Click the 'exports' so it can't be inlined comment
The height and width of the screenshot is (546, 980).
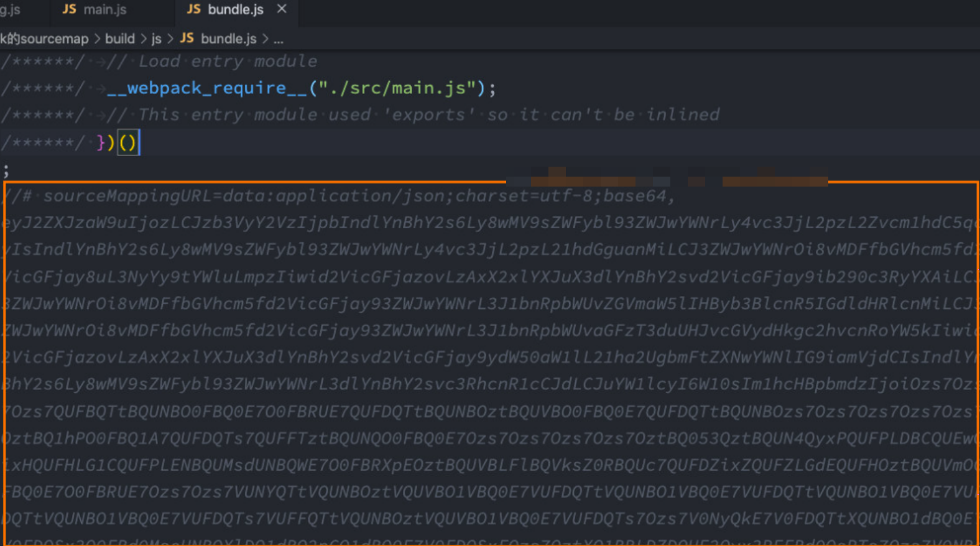(412, 115)
